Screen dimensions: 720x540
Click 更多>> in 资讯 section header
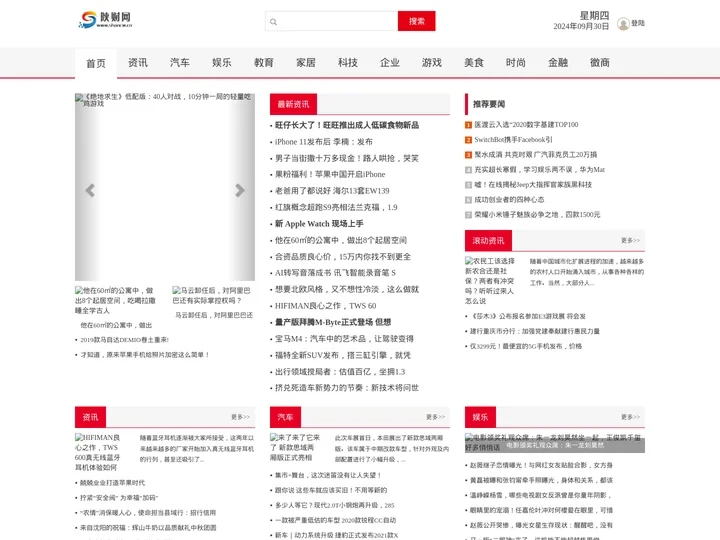(241, 417)
